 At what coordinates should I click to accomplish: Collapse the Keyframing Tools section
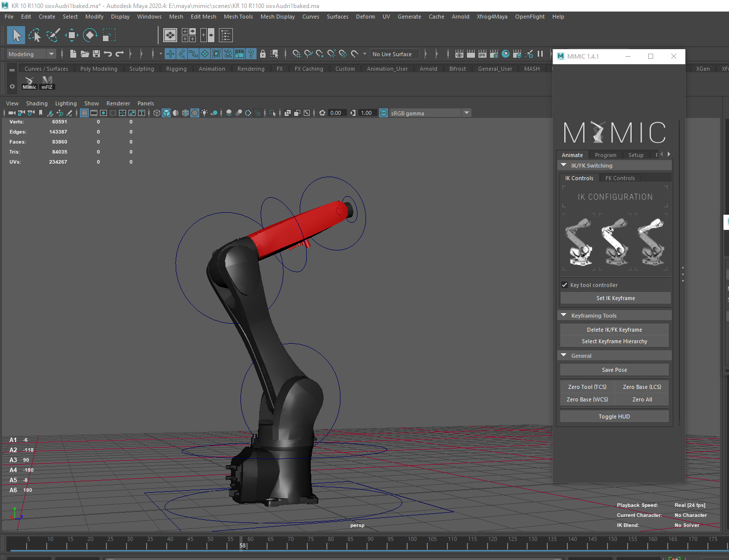click(x=564, y=316)
